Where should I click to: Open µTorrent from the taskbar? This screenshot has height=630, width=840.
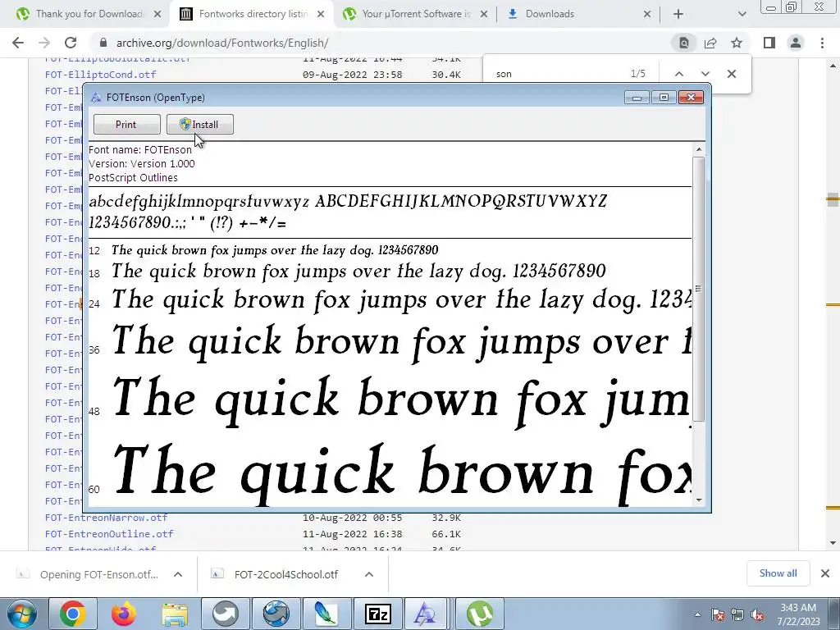click(x=479, y=614)
